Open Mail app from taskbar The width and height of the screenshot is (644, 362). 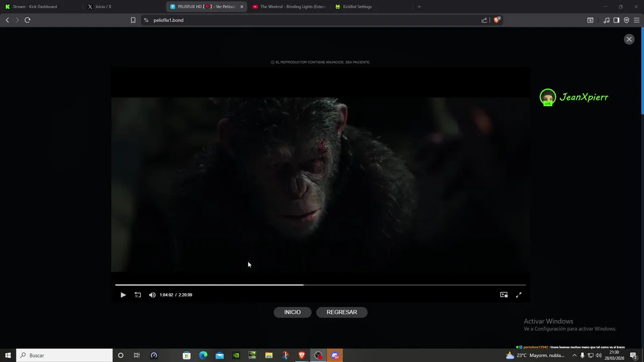pos(219,355)
